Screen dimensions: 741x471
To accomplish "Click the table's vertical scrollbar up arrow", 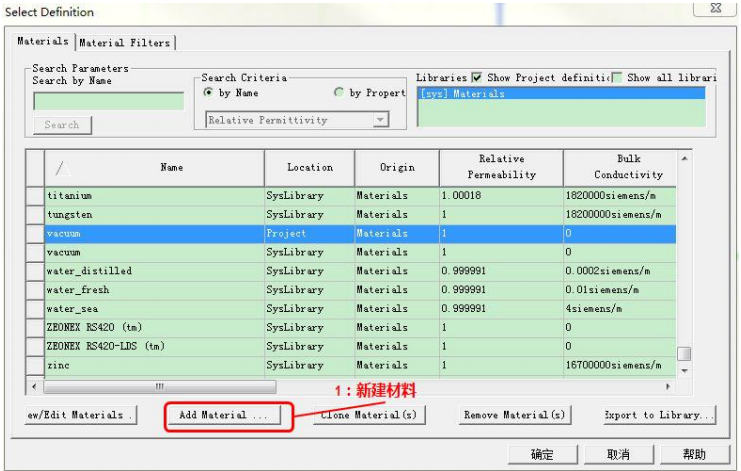I will click(684, 158).
